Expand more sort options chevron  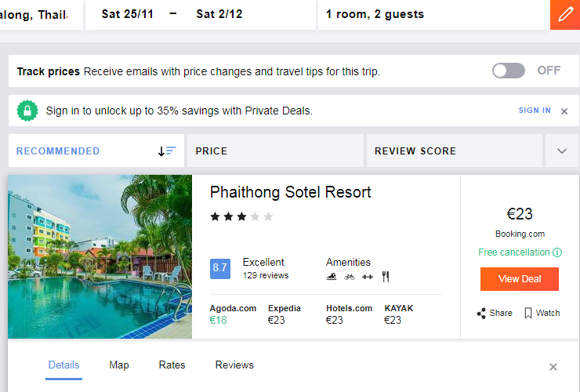tap(562, 151)
